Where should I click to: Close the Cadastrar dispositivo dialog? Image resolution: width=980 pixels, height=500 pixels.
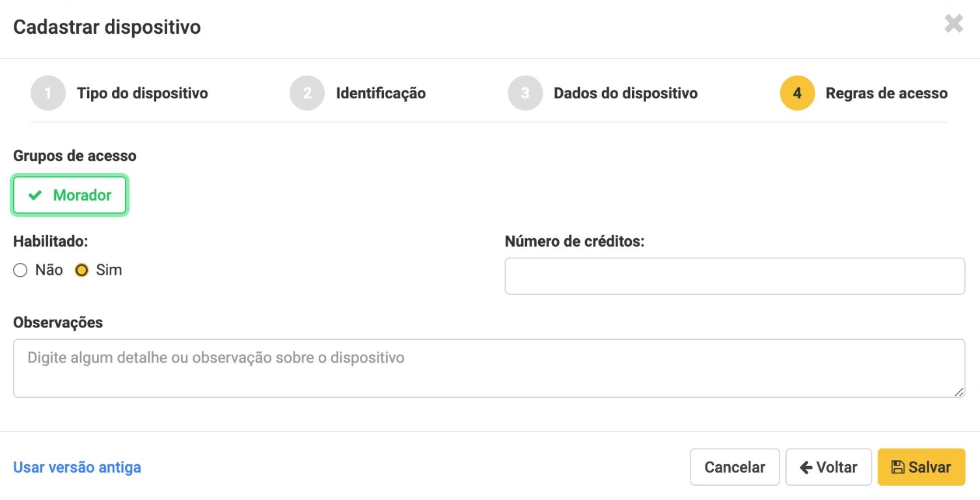coord(953,25)
